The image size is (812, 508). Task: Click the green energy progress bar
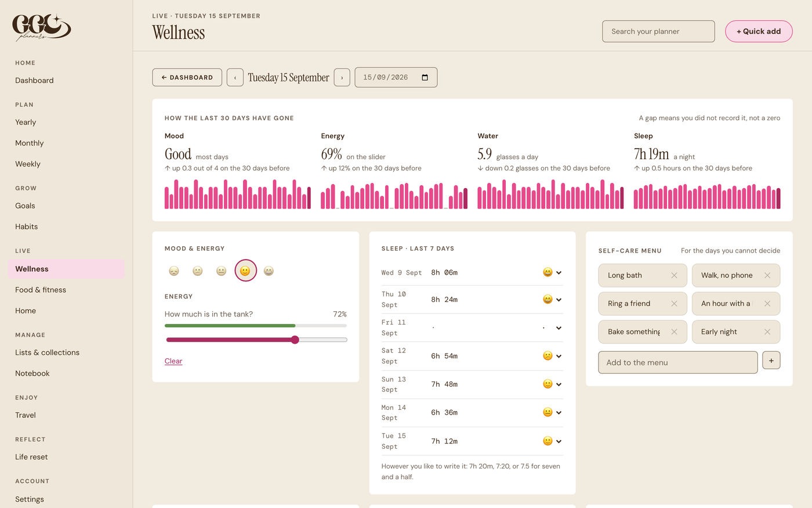(230, 326)
